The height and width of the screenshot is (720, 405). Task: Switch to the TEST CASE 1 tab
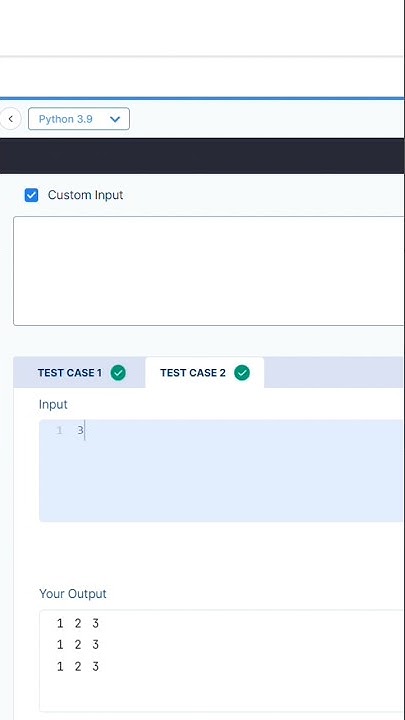[79, 372]
